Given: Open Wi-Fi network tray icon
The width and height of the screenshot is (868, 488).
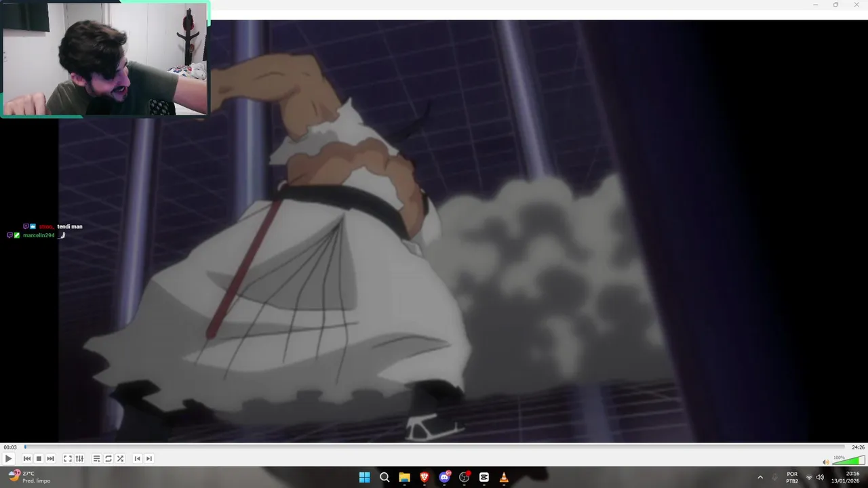Looking at the screenshot, I should (809, 477).
